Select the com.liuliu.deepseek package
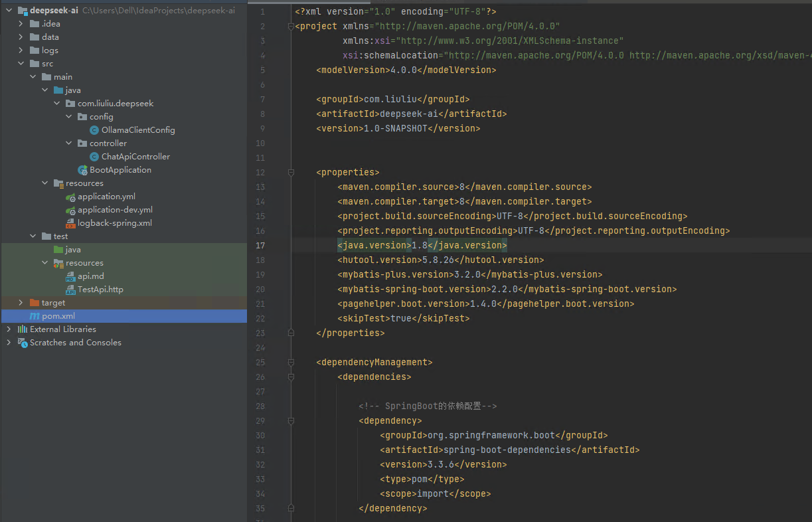 pyautogui.click(x=116, y=104)
